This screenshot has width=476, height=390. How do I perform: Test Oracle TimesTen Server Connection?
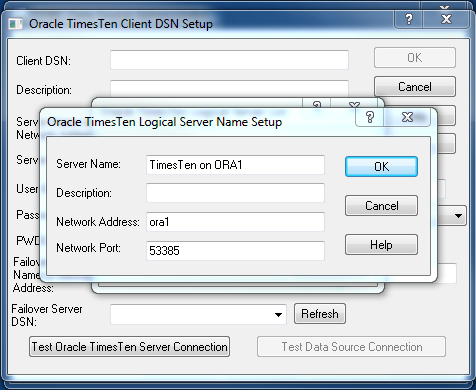tap(129, 347)
